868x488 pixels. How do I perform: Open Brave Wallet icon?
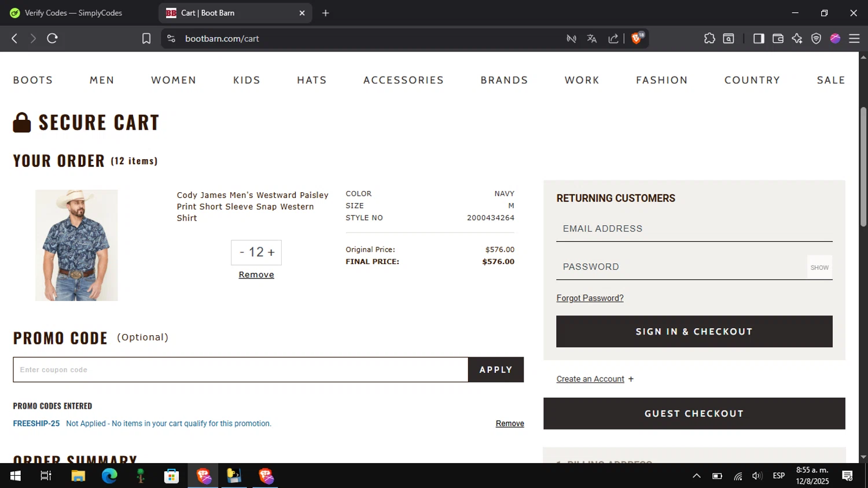(778, 38)
